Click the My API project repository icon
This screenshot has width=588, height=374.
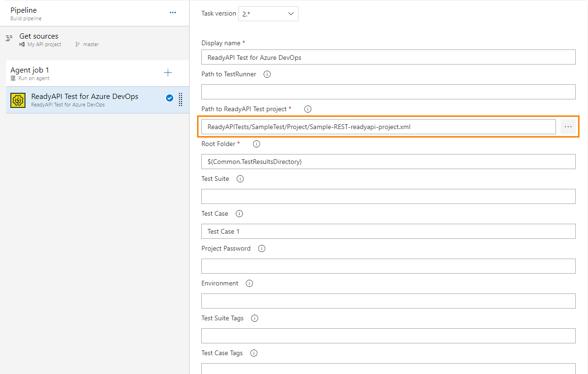pos(23,44)
